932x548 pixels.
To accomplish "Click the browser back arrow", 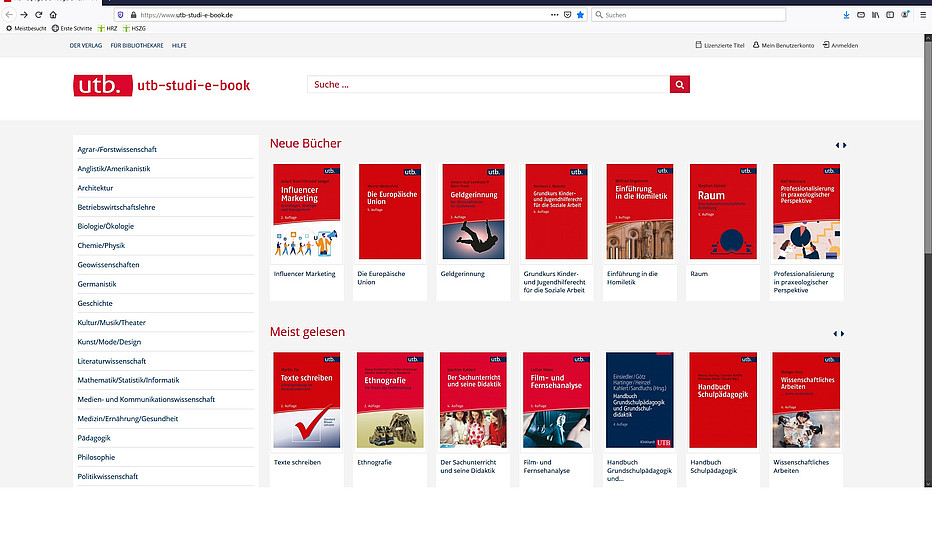I will pyautogui.click(x=9, y=15).
